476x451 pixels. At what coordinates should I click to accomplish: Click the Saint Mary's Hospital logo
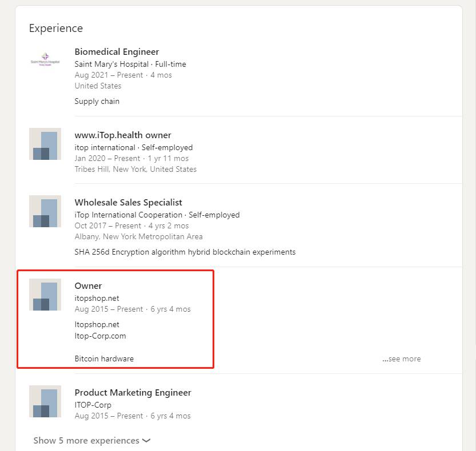tap(45, 61)
